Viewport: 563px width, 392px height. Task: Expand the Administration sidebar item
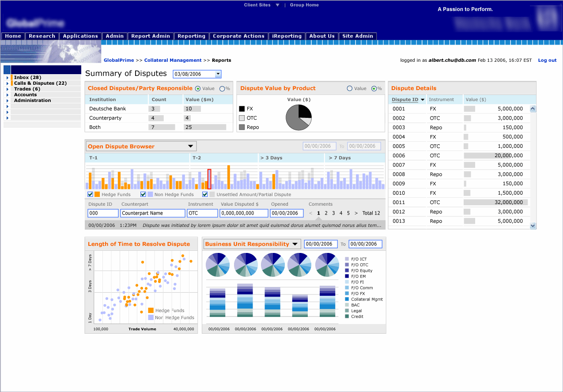click(x=7, y=101)
